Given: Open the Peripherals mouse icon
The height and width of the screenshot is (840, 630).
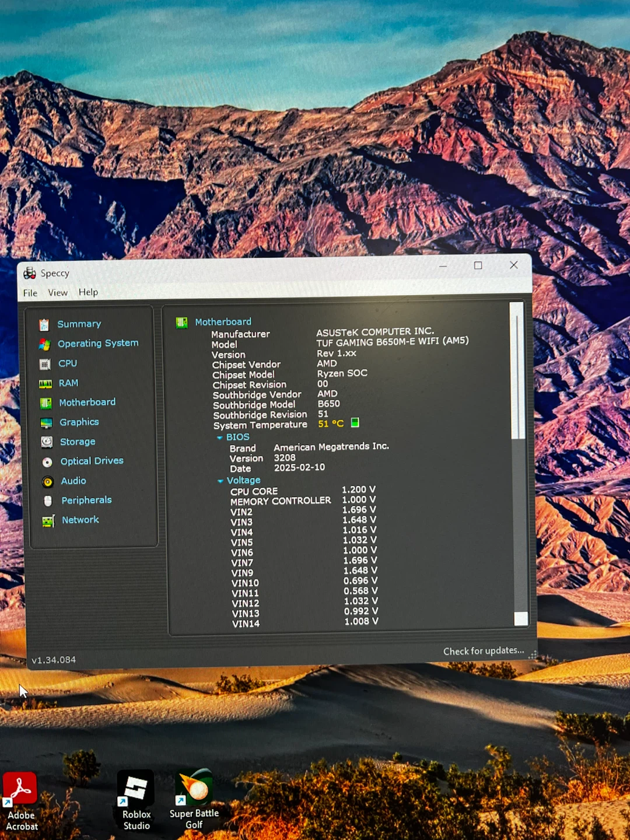Looking at the screenshot, I should click(48, 501).
